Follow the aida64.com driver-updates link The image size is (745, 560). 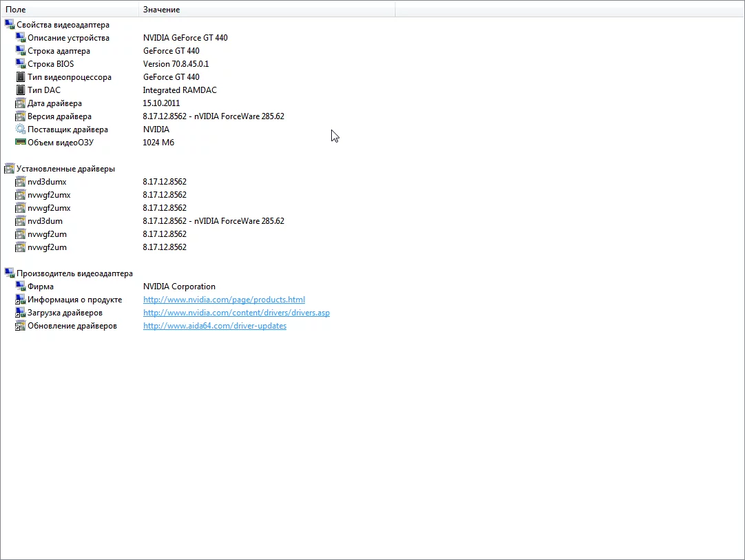pos(215,326)
